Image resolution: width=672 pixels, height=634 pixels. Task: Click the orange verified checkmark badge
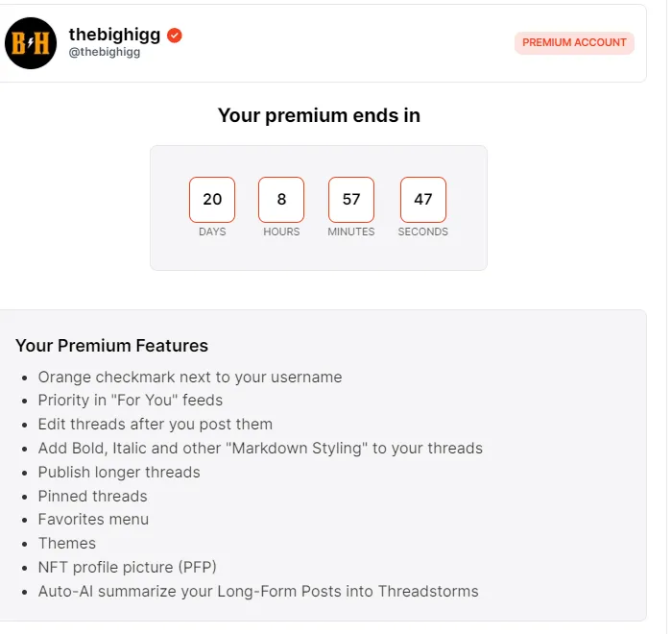pos(175,36)
